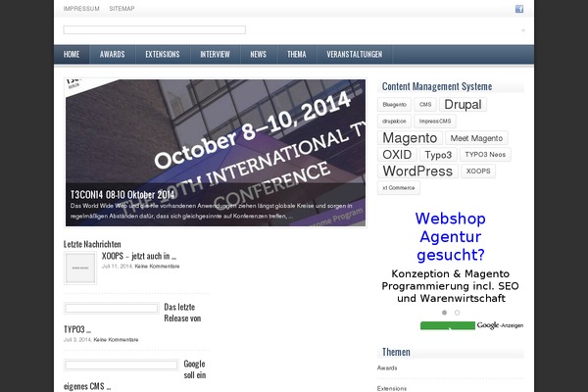The height and width of the screenshot is (392, 588).
Task: Select the second ad carousel dot
Action: click(457, 313)
